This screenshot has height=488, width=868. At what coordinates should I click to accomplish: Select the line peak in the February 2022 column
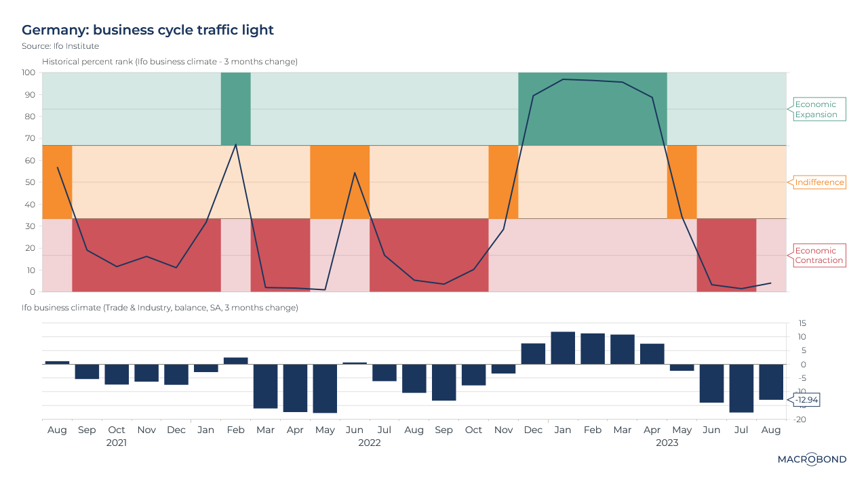pyautogui.click(x=235, y=144)
